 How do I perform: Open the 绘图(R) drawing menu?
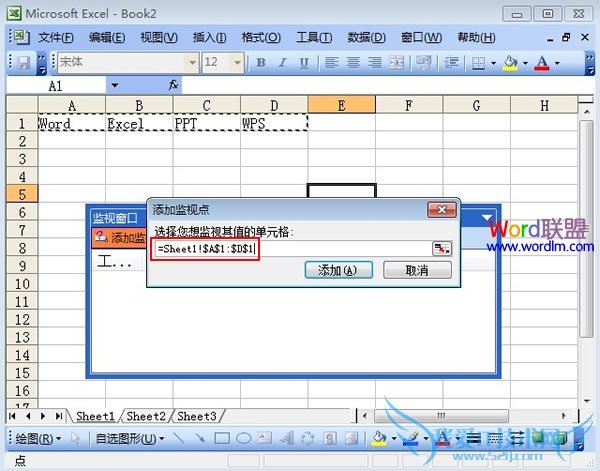pyautogui.click(x=38, y=438)
